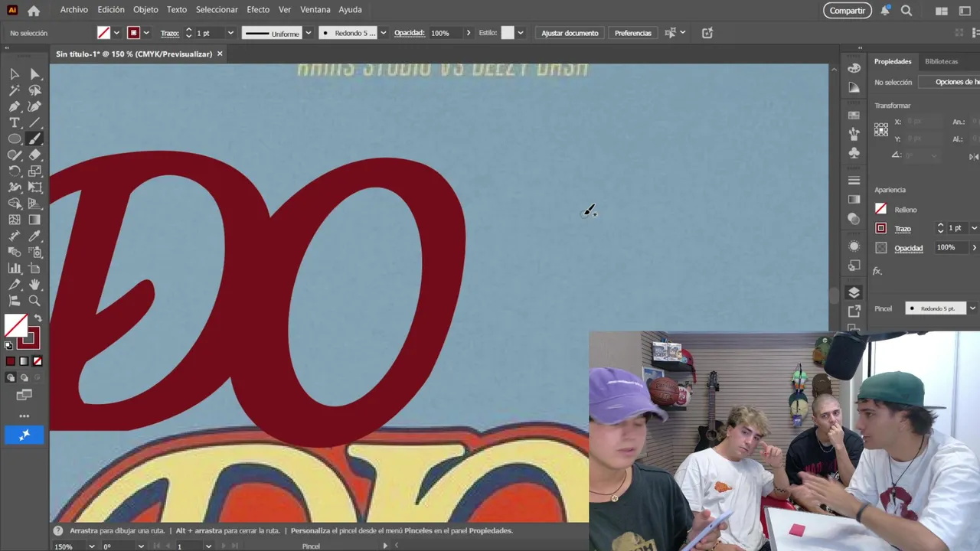The width and height of the screenshot is (980, 551).
Task: Open the notifications bell
Action: point(885,11)
